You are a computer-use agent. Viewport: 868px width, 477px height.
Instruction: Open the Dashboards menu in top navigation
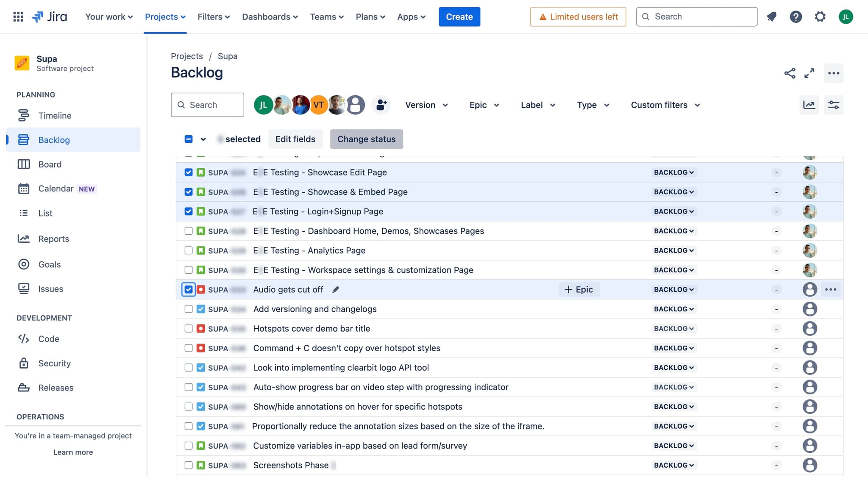click(x=270, y=17)
